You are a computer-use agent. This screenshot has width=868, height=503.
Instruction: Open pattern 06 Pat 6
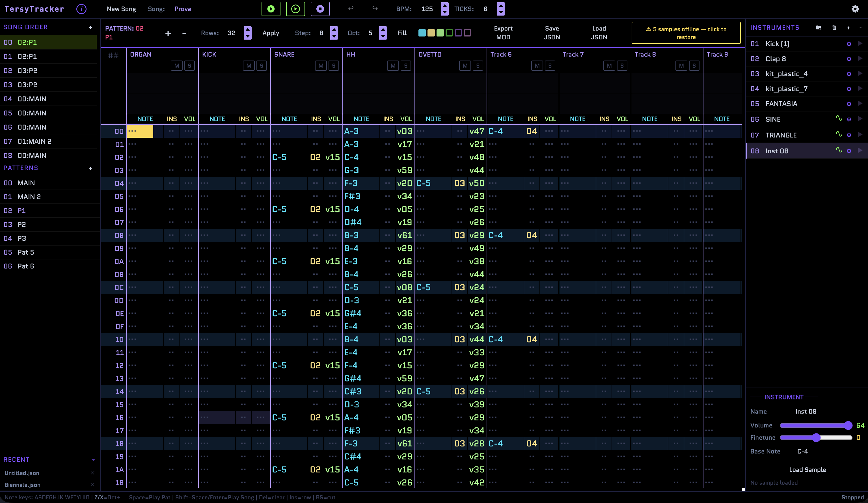tap(50, 266)
